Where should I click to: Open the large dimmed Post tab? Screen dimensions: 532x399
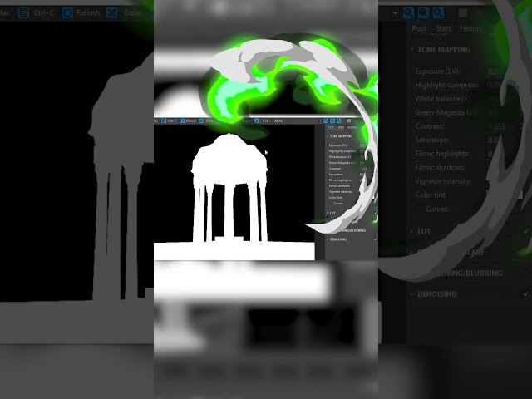tap(419, 28)
